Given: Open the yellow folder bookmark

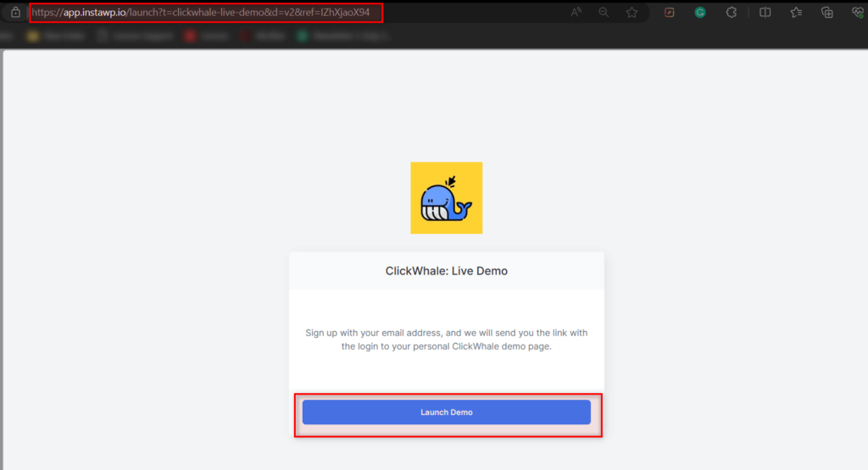Looking at the screenshot, I should [x=57, y=36].
